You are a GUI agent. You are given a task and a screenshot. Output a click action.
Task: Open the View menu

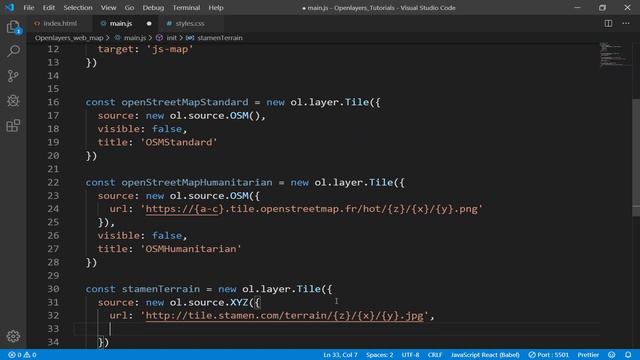click(108, 8)
